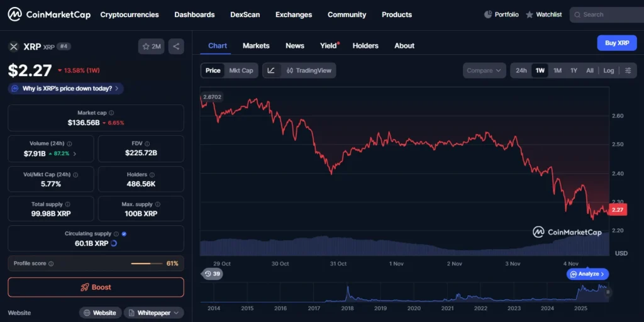Screen dimensions: 644x322
Task: Open chart settings sliders icon
Action: click(628, 70)
